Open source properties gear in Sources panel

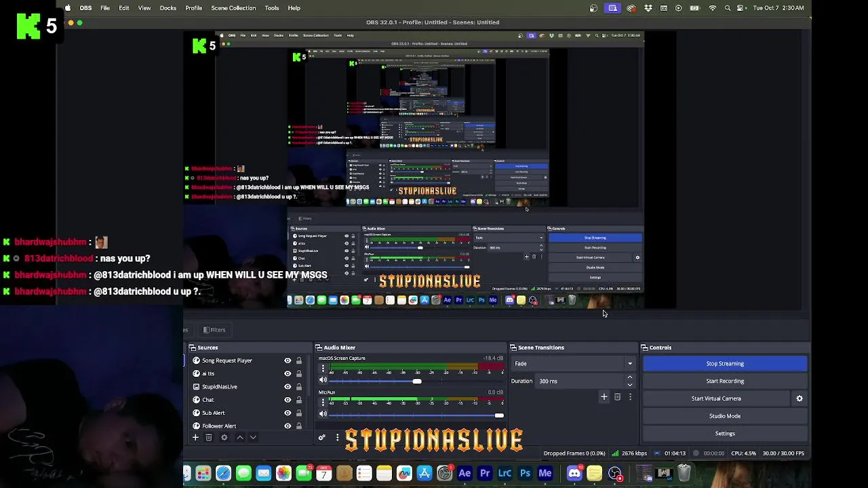[224, 438]
